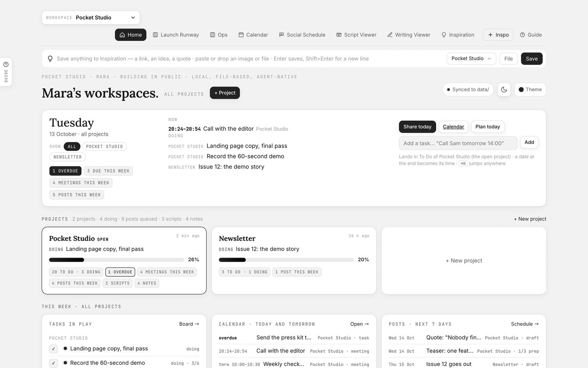
Task: Open the Calendar tab in navigation
Action: pos(253,35)
